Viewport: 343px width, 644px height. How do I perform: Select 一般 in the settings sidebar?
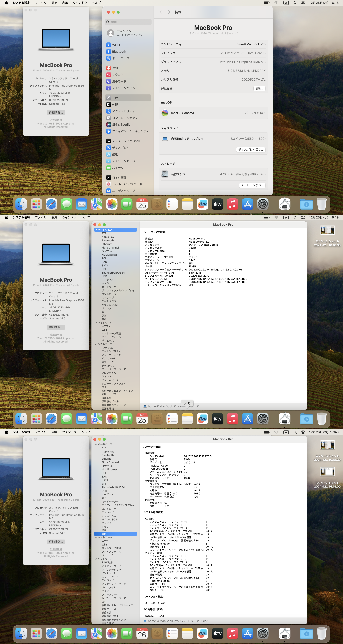point(128,98)
